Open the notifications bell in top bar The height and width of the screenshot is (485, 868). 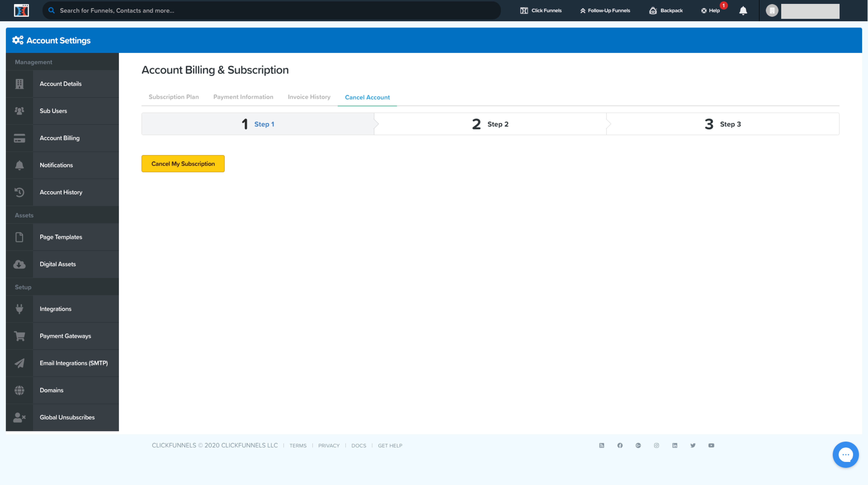pos(743,11)
